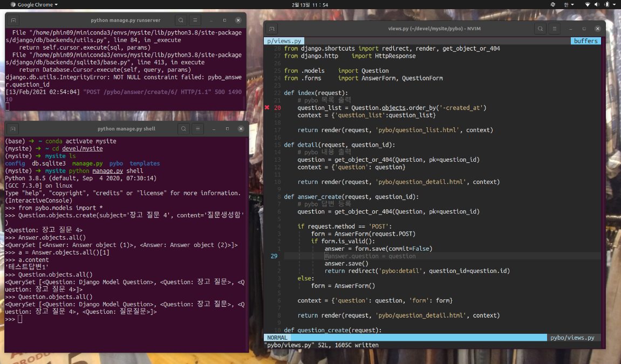Open the Korean input method dropdown
This screenshot has height=364, width=621.
[x=569, y=4]
